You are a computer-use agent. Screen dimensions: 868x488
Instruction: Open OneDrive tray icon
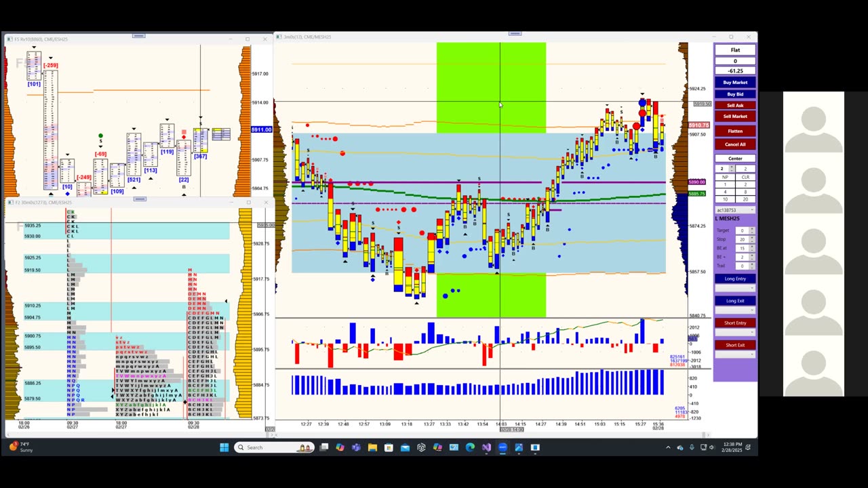point(680,447)
